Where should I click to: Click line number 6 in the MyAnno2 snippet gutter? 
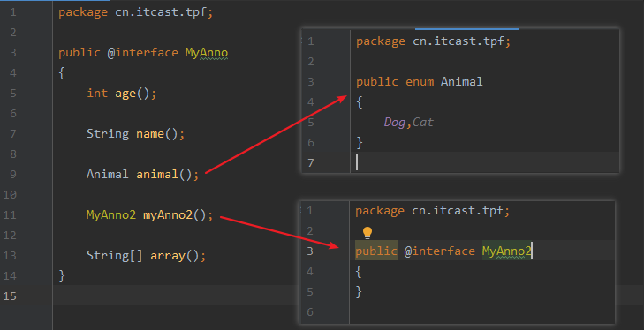310,312
